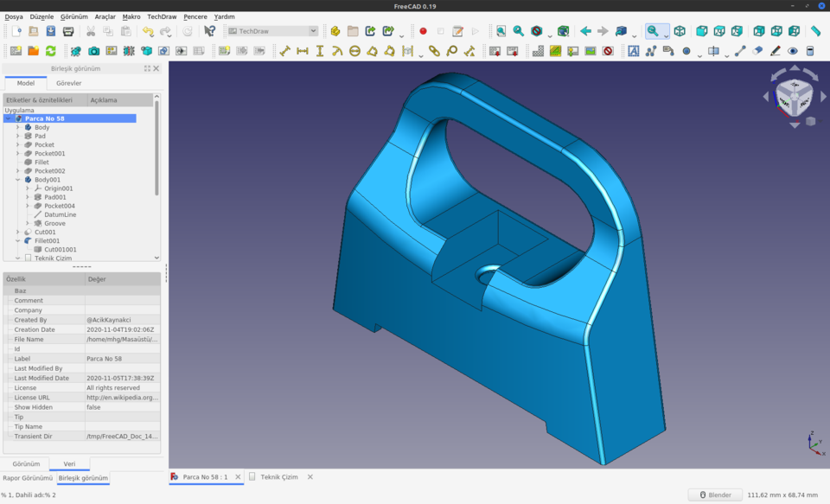The height and width of the screenshot is (504, 830).
Task: Click the TechDraw annotation text icon
Action: 634,51
